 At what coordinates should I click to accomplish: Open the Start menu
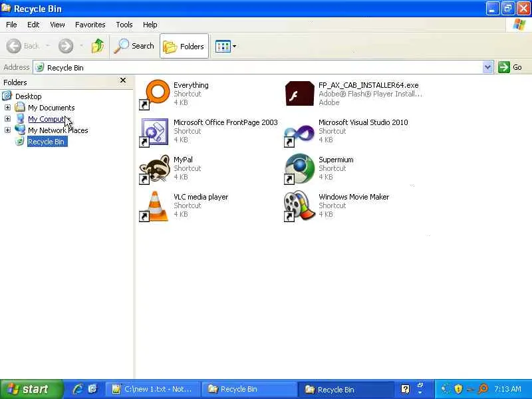point(31,389)
